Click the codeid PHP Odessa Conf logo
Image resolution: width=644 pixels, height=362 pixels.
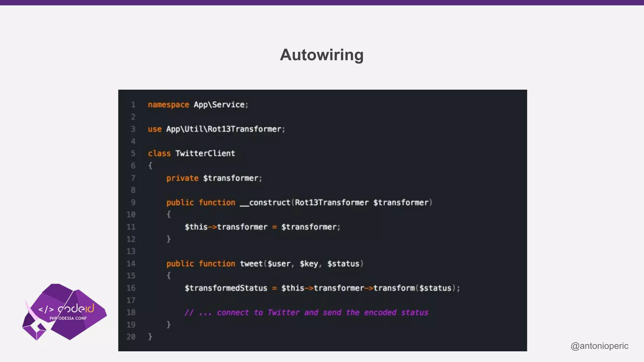64,312
